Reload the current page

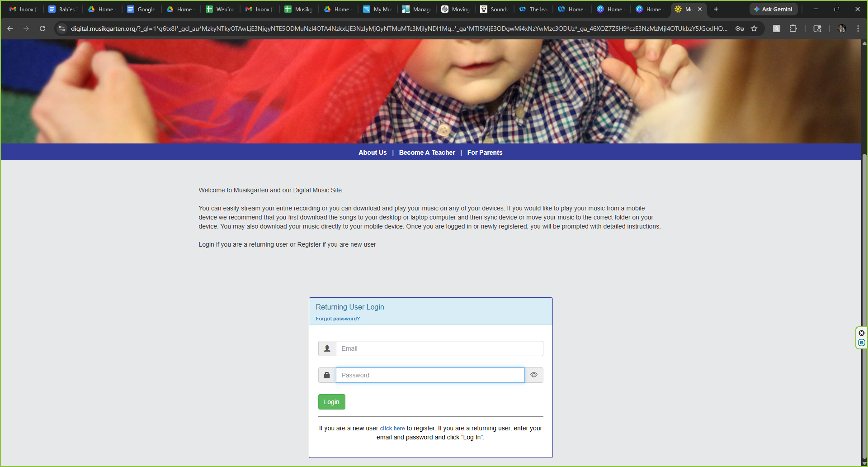coord(42,29)
